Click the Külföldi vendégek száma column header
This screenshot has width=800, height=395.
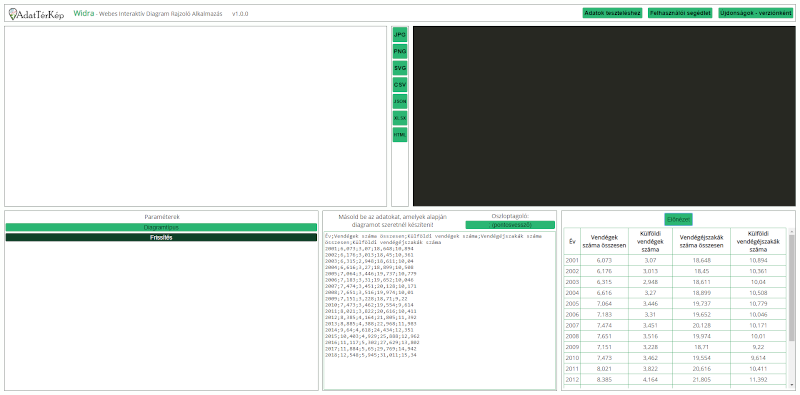tap(651, 242)
